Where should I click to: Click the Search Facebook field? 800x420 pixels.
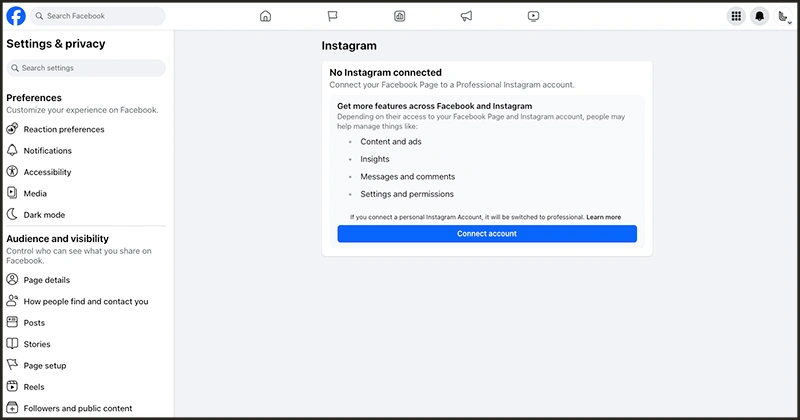click(x=98, y=16)
